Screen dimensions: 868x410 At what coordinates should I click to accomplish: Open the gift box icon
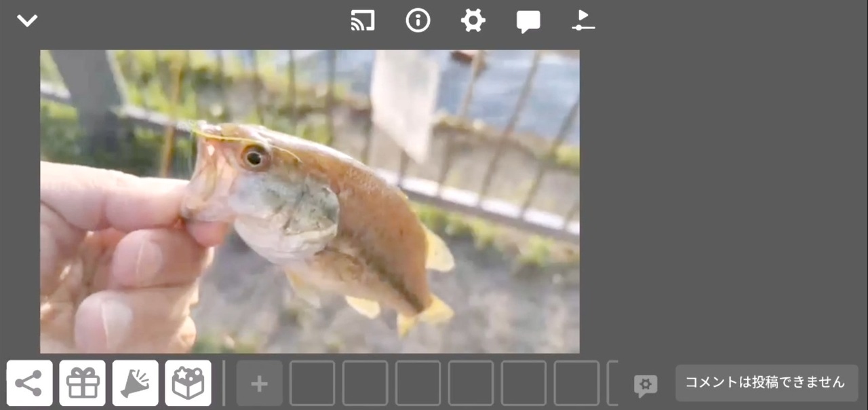83,384
